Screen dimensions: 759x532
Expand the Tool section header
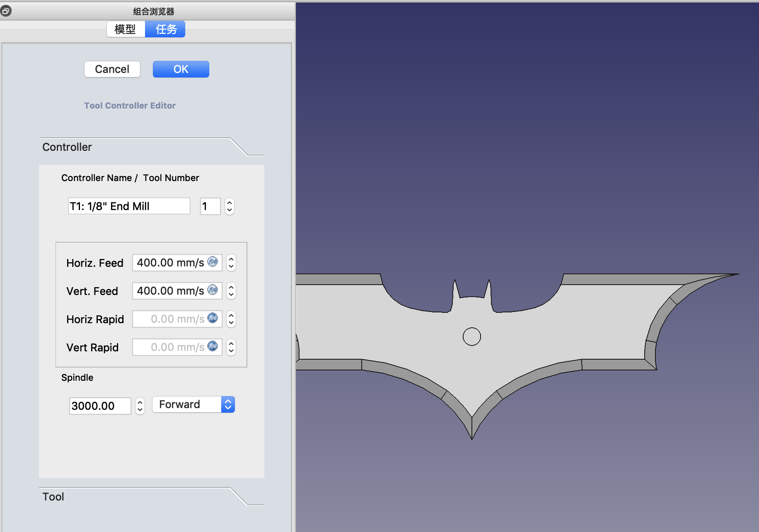[x=53, y=496]
